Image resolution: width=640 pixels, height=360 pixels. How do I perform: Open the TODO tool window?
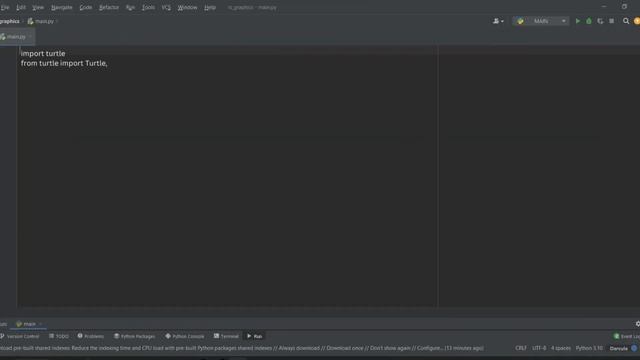tap(59, 336)
